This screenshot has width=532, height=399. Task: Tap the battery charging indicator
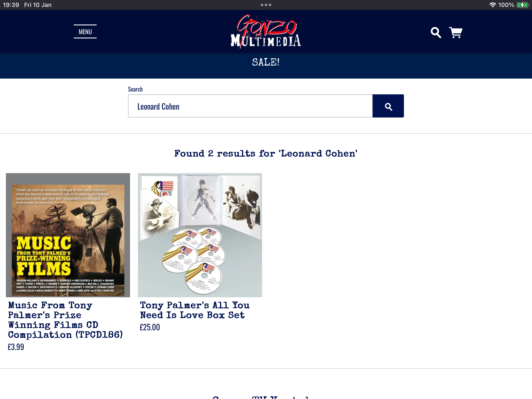click(522, 5)
